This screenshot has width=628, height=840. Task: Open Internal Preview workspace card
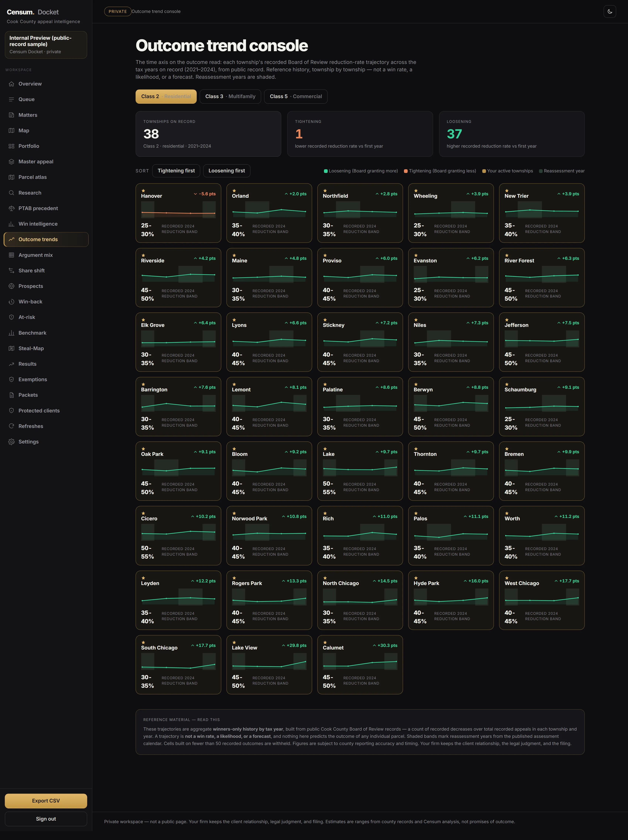pos(46,45)
